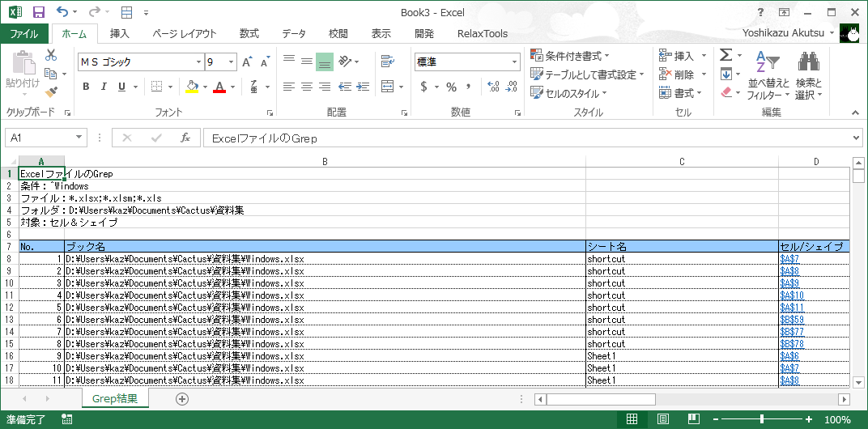This screenshot has width=868, height=429.
Task: Toggle bottom vertical alignment
Action: 325,62
